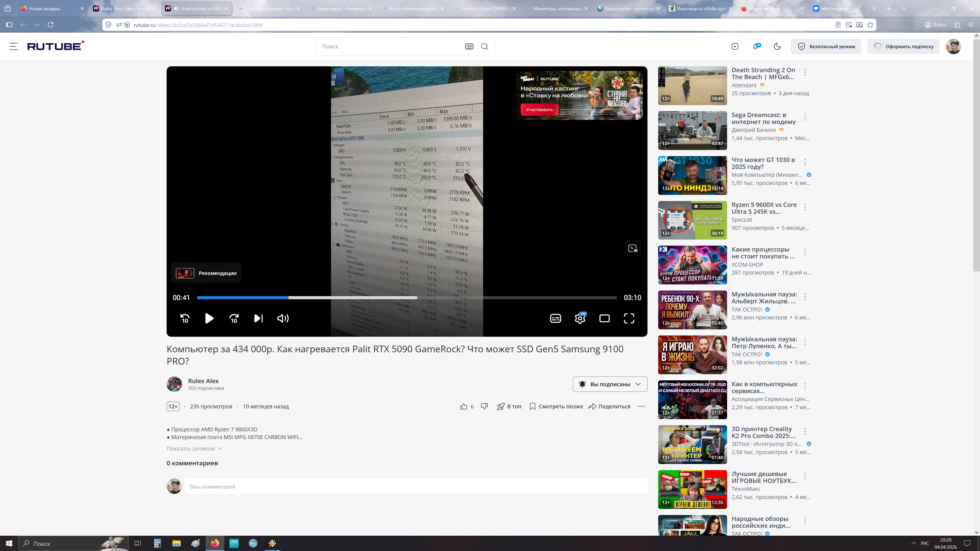Skip forward 10 seconds icon
The height and width of the screenshot is (551, 980).
(234, 318)
